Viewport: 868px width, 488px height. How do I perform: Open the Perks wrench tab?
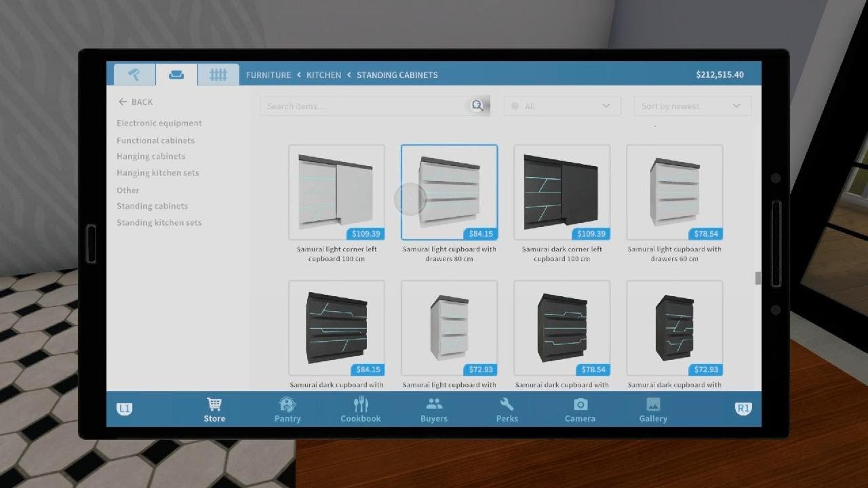click(507, 409)
